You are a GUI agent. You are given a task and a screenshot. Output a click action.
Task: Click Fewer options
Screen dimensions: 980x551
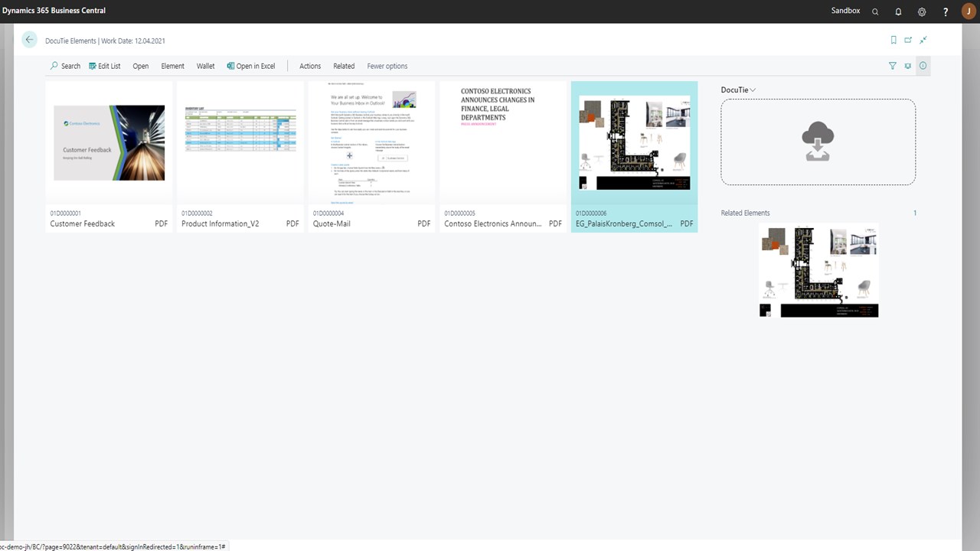tap(387, 66)
